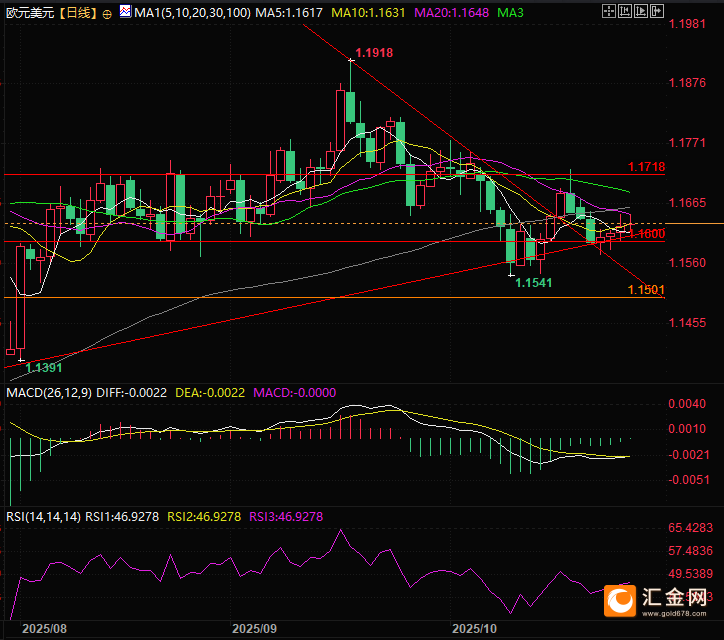This screenshot has height=640, width=724.
Task: Click the 1.1455 price axis label
Action: 687,323
